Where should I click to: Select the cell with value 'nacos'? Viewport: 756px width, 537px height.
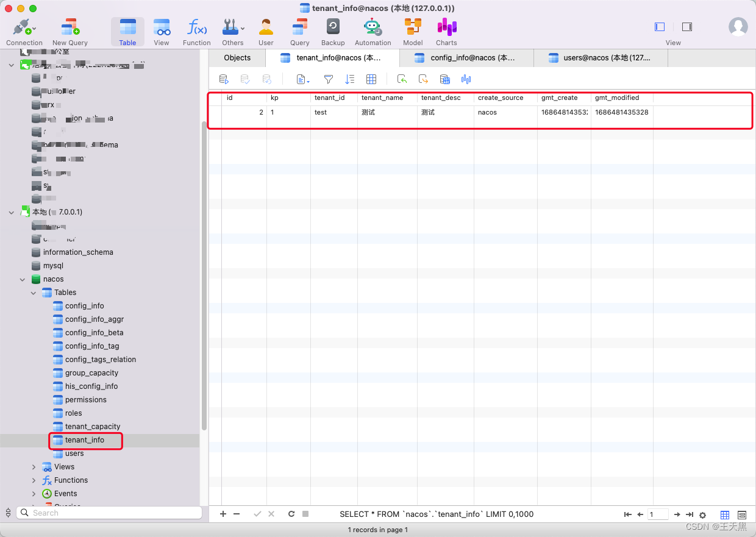(x=505, y=112)
